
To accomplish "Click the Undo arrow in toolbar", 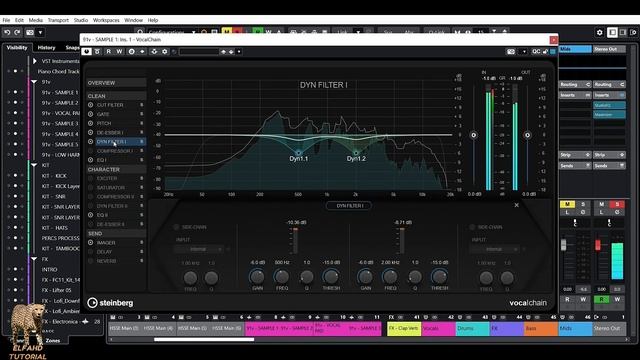I will 7,32.
